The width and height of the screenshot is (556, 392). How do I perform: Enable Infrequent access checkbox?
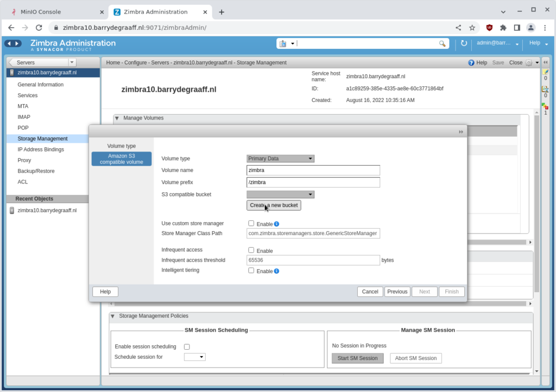(x=251, y=250)
